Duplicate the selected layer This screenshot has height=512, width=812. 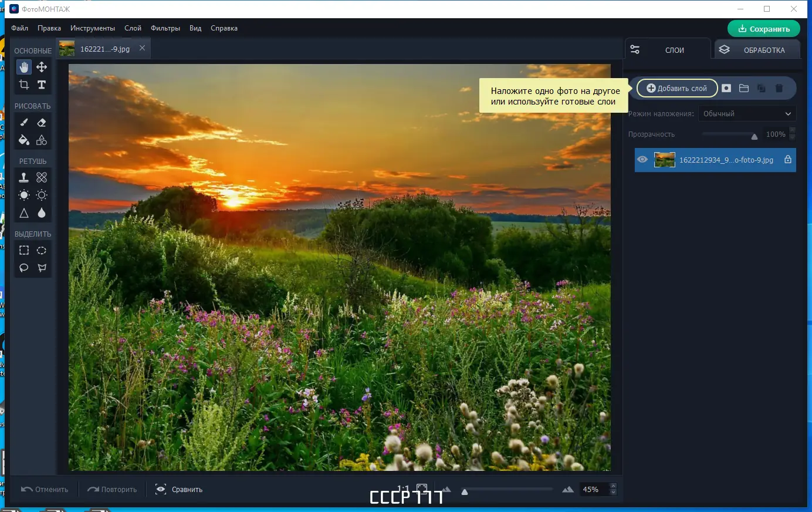click(x=762, y=88)
